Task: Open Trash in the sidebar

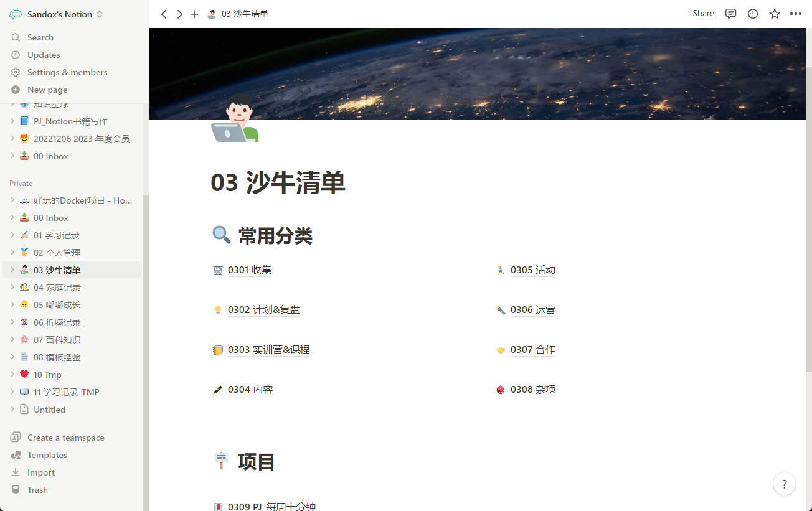Action: point(72,490)
